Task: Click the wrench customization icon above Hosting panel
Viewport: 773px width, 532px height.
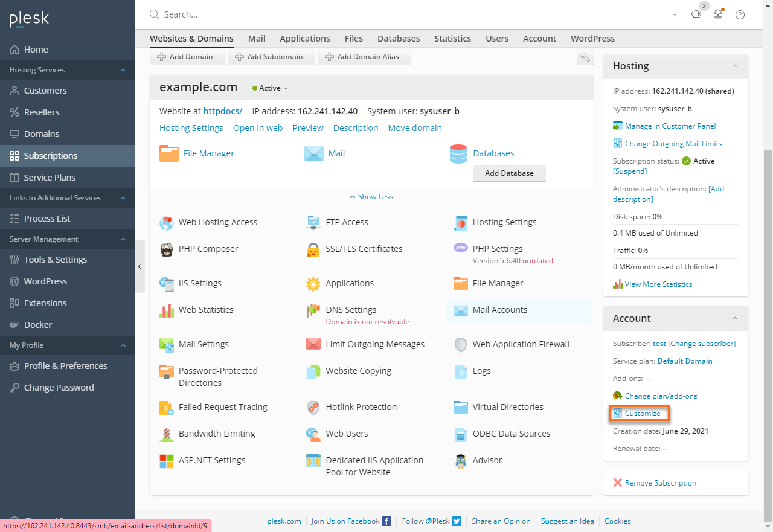Action: [x=585, y=56]
